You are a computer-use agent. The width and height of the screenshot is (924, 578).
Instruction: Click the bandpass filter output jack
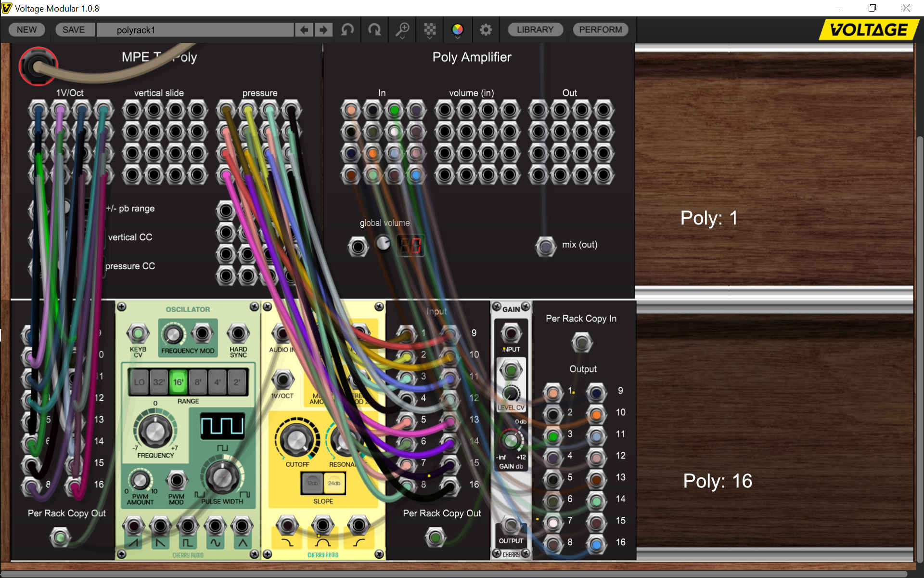point(323,525)
